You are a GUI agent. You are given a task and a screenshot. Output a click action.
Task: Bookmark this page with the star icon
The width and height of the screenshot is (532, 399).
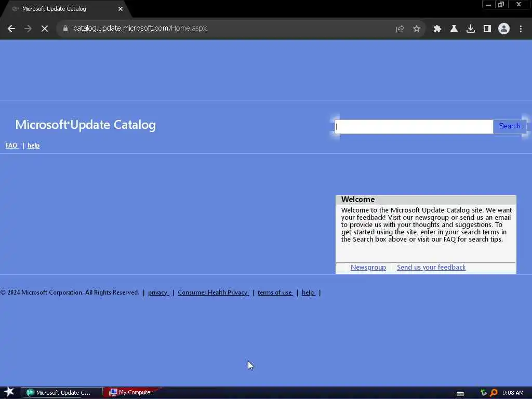coord(417,29)
